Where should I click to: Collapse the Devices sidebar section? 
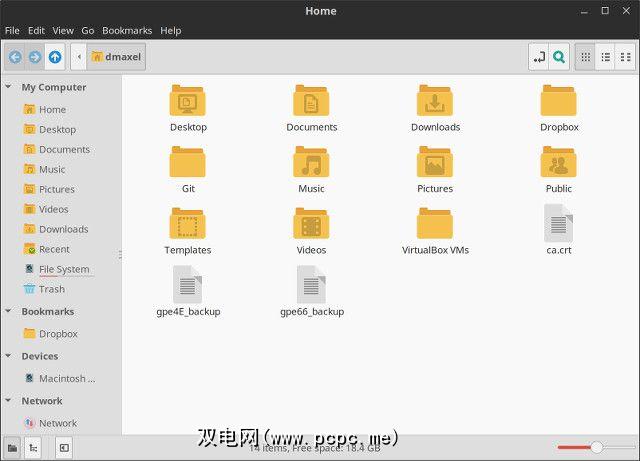[x=11, y=357]
